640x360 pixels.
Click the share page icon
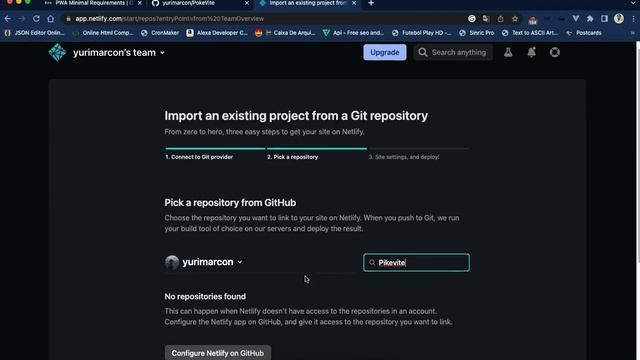coord(500,19)
